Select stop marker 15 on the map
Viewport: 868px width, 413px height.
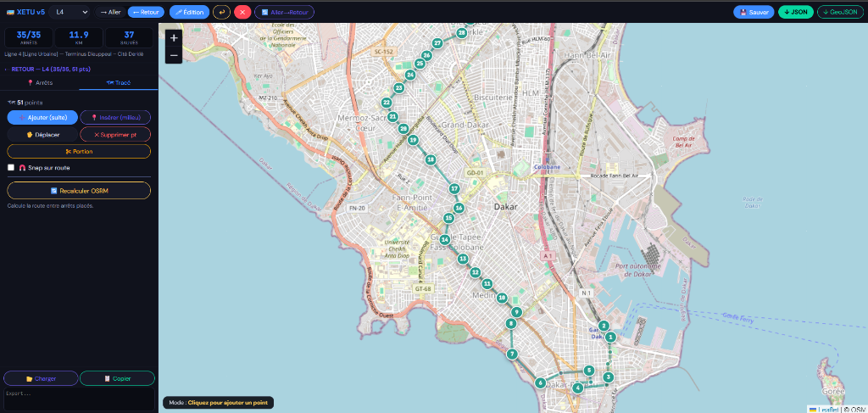(x=449, y=218)
